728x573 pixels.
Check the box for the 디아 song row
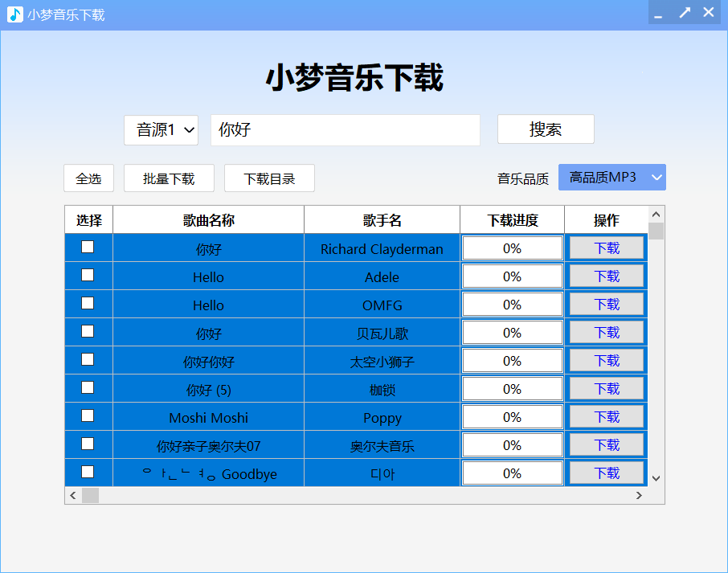(x=88, y=473)
